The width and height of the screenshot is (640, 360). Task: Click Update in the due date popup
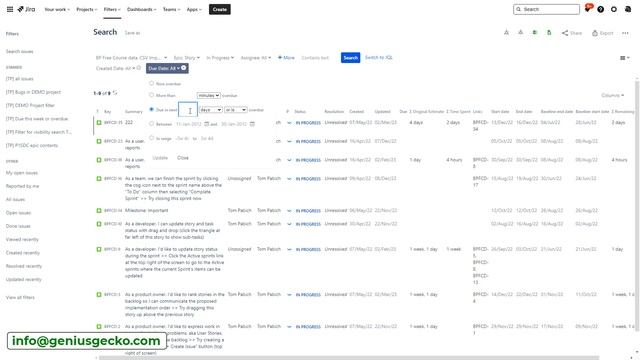160,158
